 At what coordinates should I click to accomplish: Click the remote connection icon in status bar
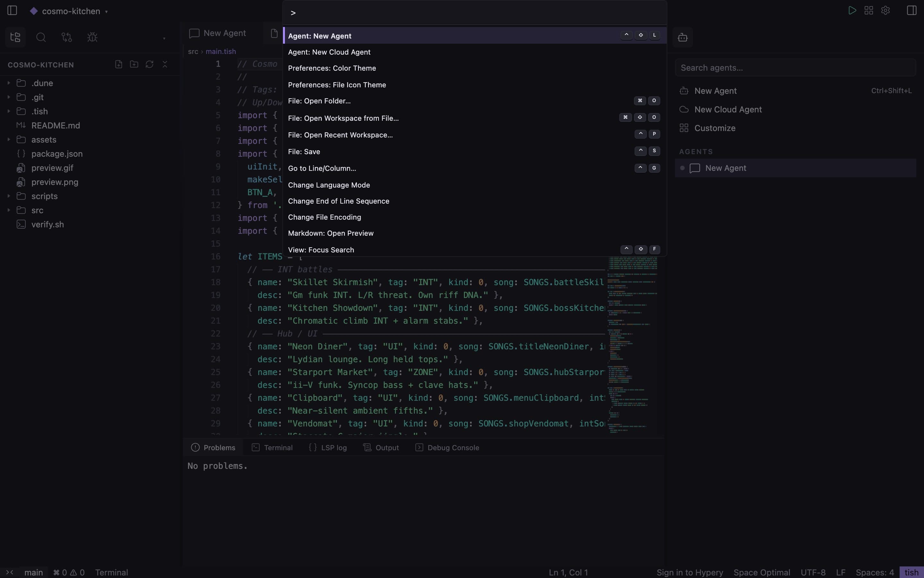pyautogui.click(x=10, y=572)
